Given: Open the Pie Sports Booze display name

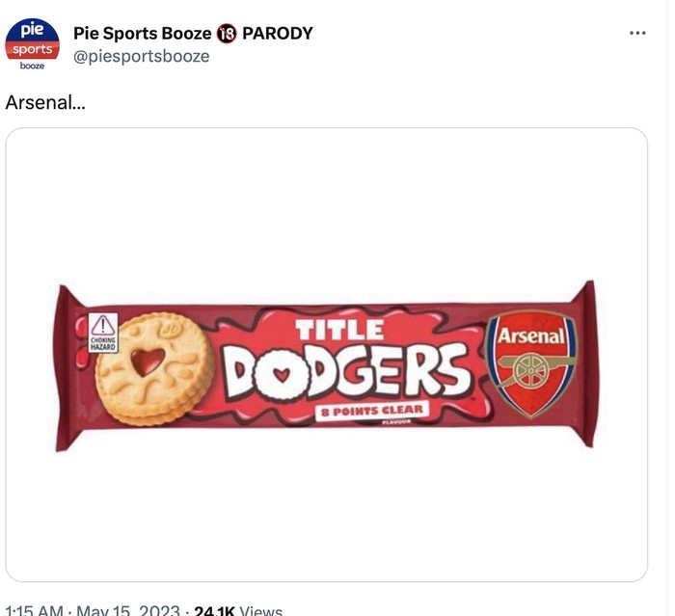Looking at the screenshot, I should point(142,34).
